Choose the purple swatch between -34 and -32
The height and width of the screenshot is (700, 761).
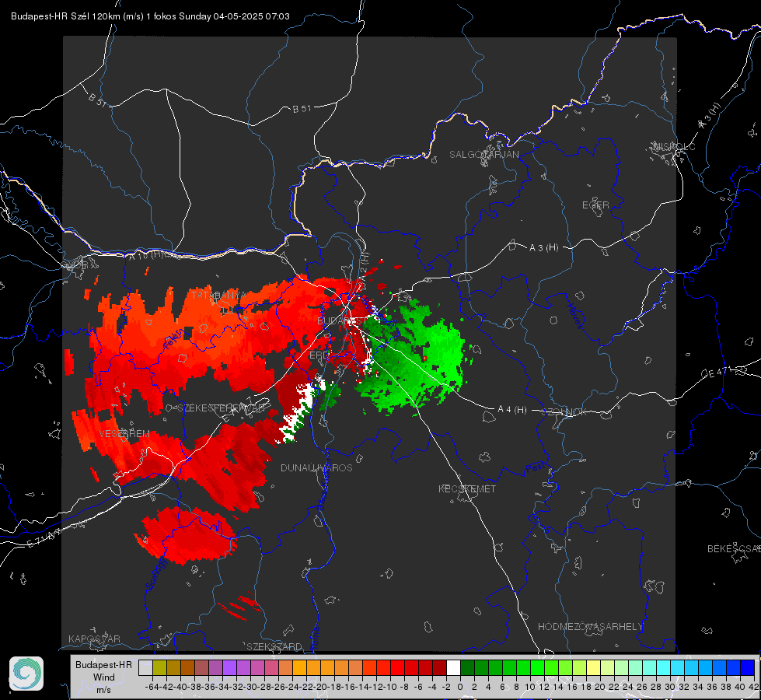click(229, 668)
